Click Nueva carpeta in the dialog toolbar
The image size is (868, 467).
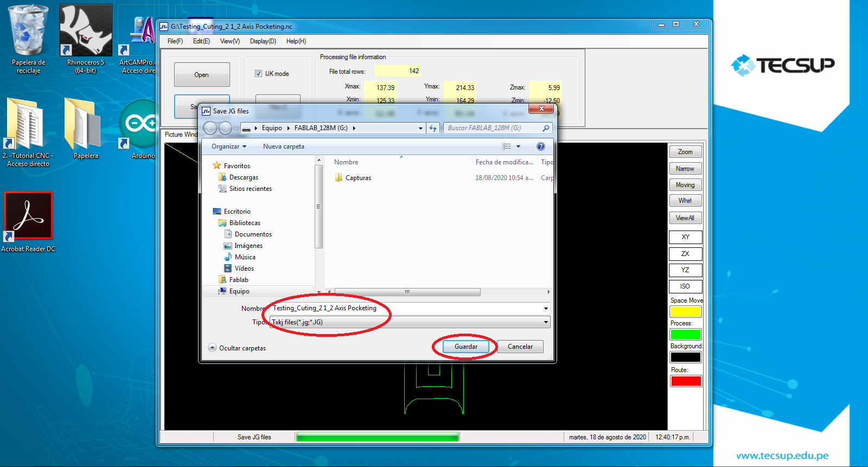tap(284, 146)
